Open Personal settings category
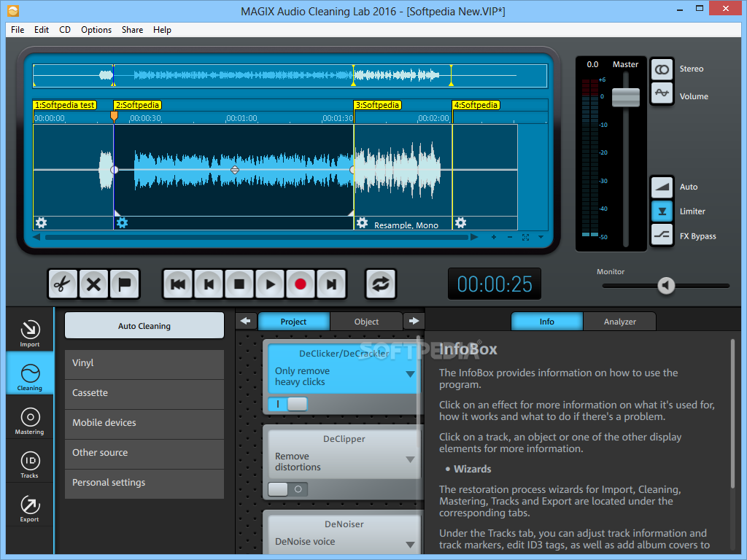 click(144, 484)
